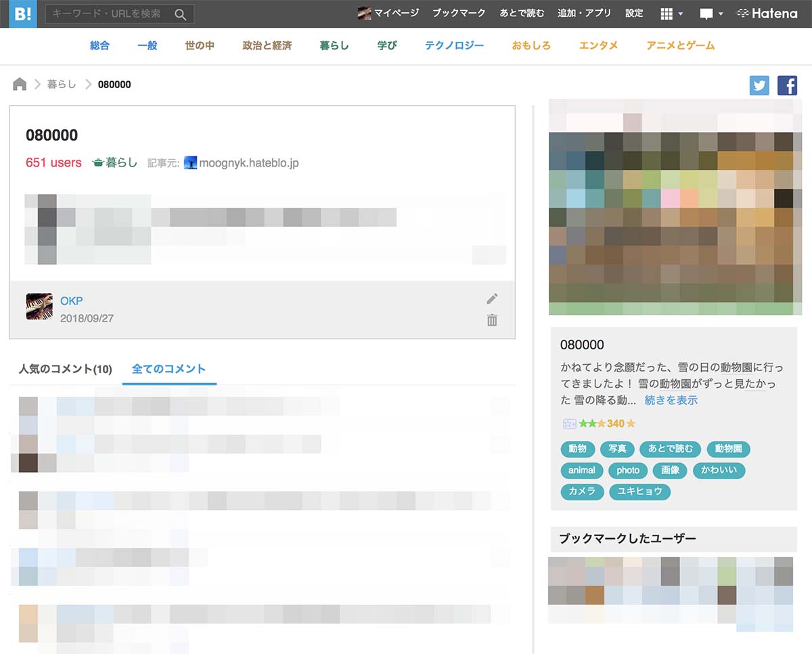Select the エンタメ category tab
This screenshot has height=654, width=812.
point(599,45)
